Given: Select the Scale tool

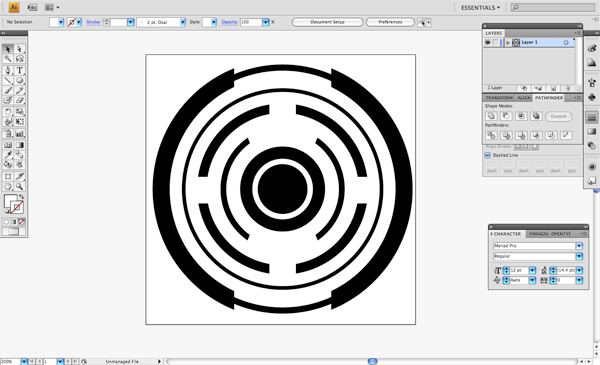Looking at the screenshot, I should tap(20, 112).
